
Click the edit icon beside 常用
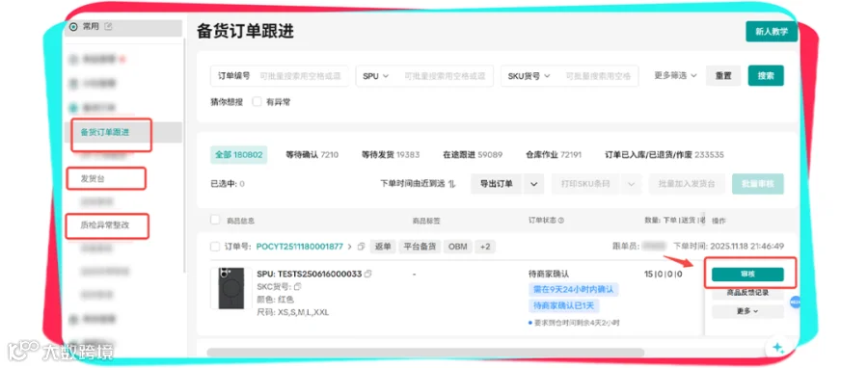pyautogui.click(x=108, y=26)
